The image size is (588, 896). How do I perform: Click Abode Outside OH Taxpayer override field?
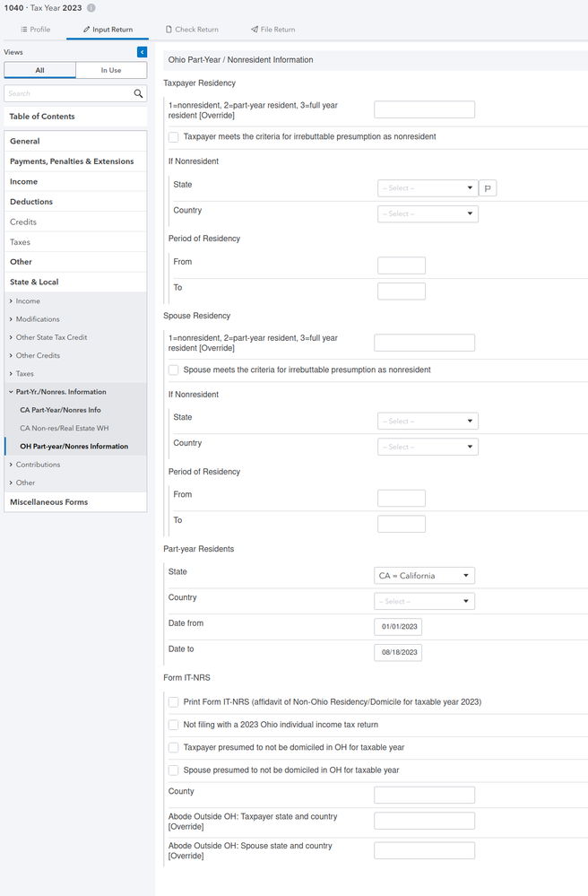(424, 821)
